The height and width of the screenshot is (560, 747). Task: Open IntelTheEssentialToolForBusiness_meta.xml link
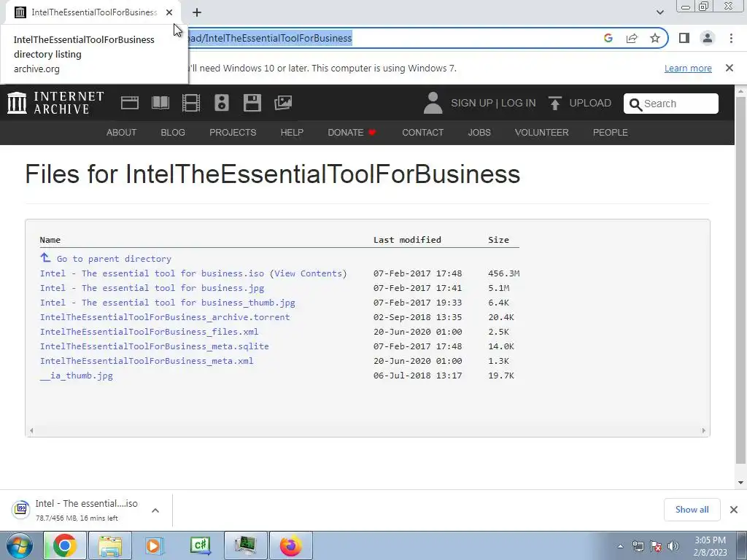click(x=147, y=361)
